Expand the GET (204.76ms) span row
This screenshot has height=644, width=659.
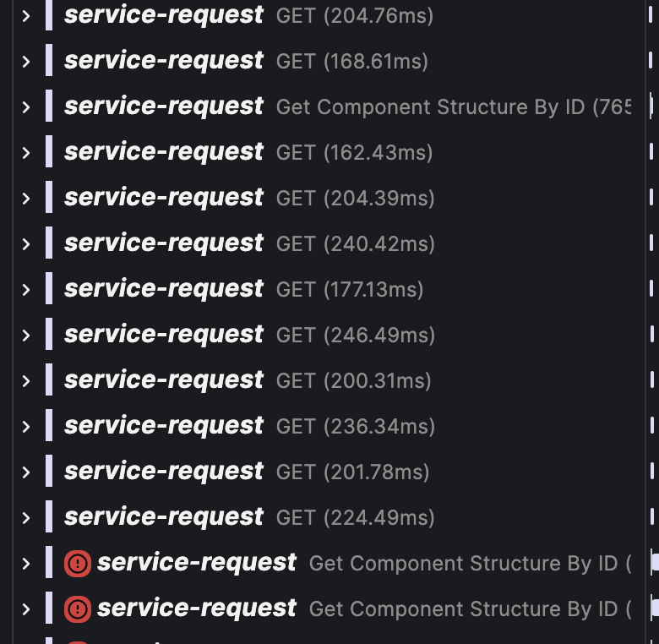pos(26,16)
